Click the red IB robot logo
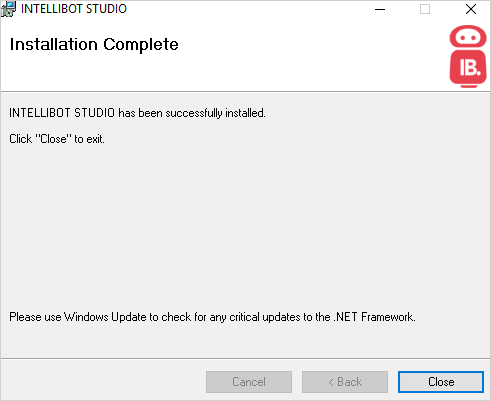Screen dimensions: 491x401 coord(468,56)
